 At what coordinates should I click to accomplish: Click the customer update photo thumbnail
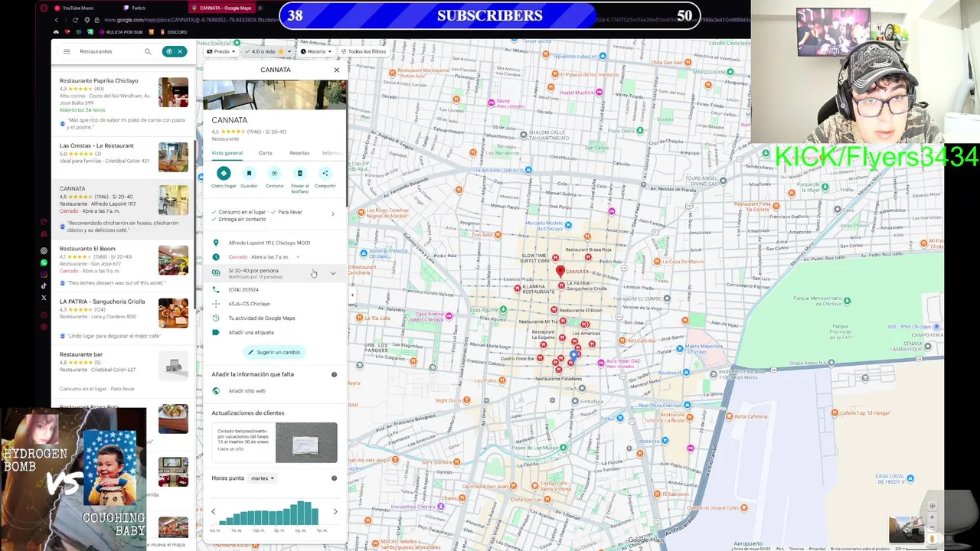tap(306, 442)
